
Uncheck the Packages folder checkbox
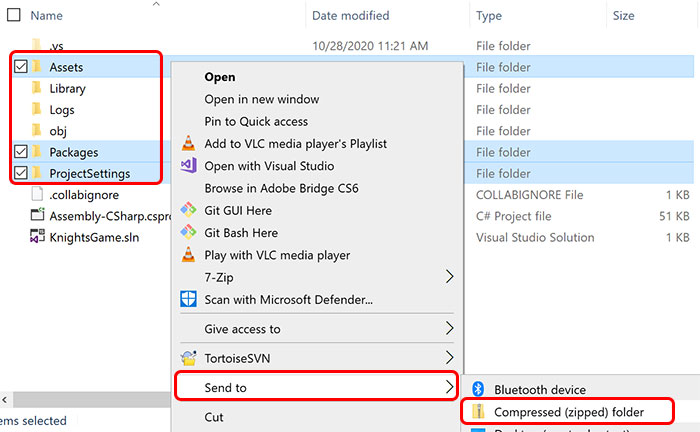coord(21,152)
